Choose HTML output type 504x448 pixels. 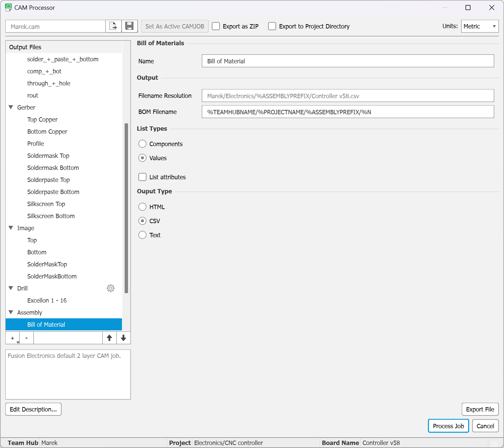point(142,207)
